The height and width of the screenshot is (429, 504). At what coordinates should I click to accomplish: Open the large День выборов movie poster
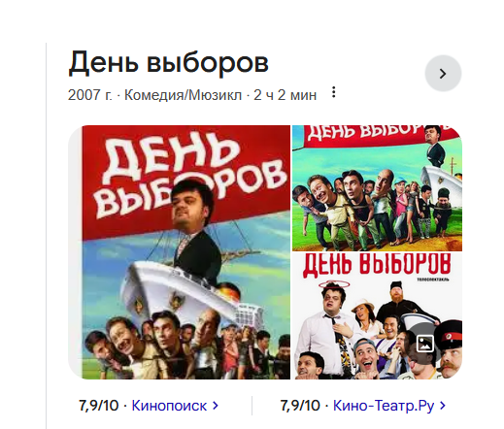click(180, 252)
